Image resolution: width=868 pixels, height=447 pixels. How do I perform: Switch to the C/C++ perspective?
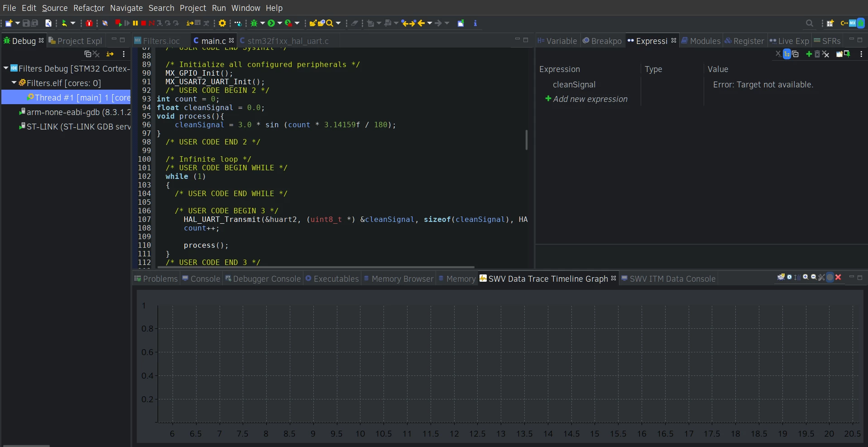(844, 23)
